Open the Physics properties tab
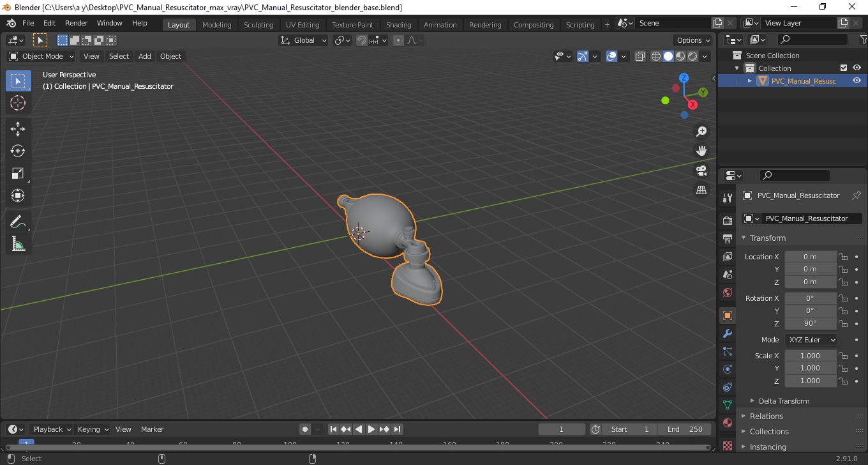This screenshot has width=868, height=465. [x=727, y=369]
